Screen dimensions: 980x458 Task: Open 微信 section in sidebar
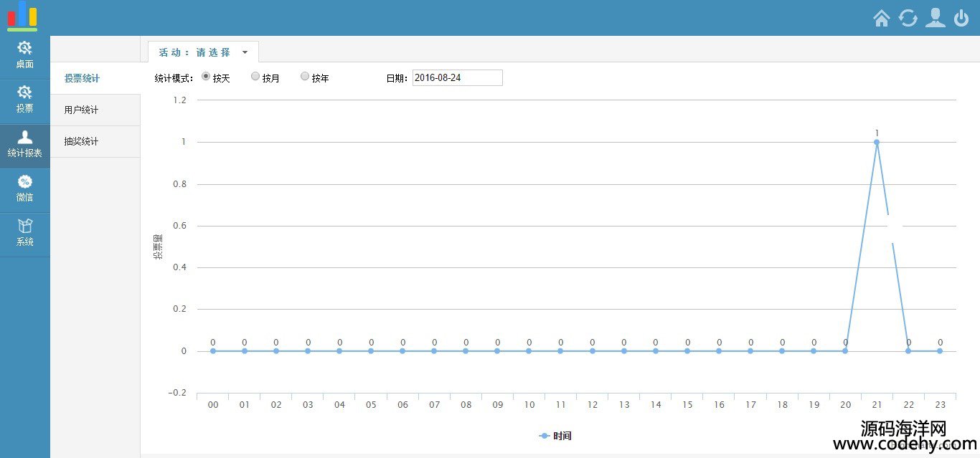pyautogui.click(x=25, y=189)
